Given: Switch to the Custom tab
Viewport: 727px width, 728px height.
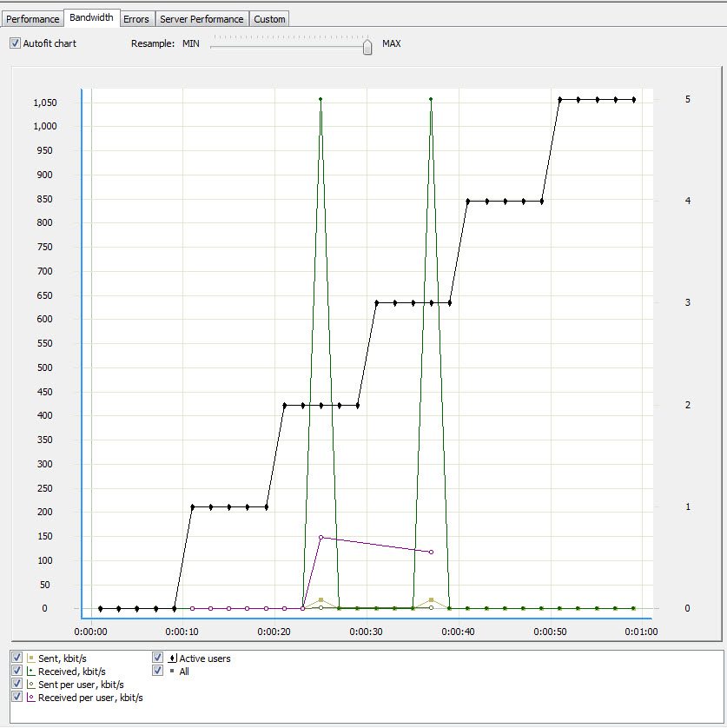Looking at the screenshot, I should tap(269, 19).
